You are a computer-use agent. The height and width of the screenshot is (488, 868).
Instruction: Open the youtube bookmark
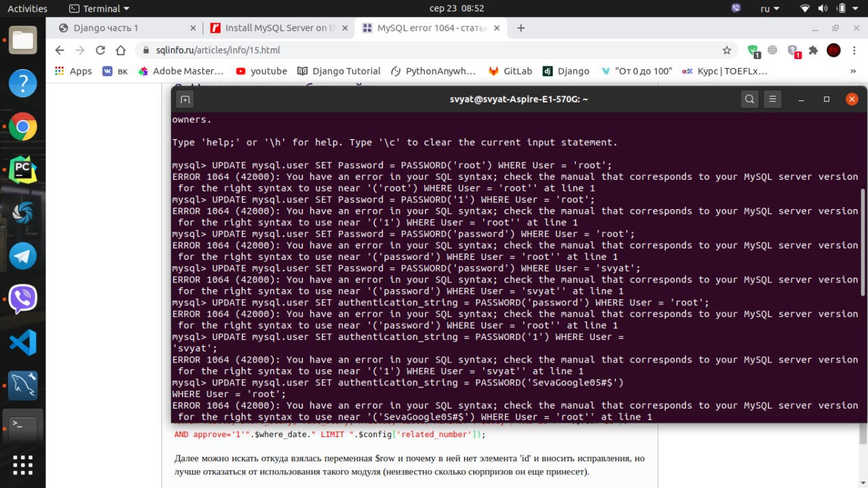pos(261,71)
